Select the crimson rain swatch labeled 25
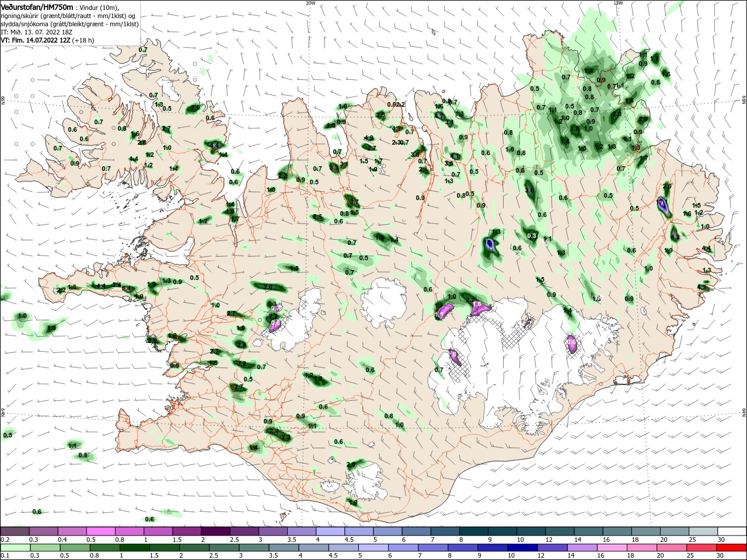This screenshot has height=560, width=747. pos(701,548)
